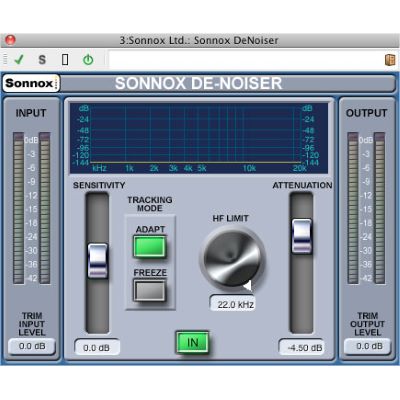Toggle the green IN button
400x400 pixels.
click(192, 342)
